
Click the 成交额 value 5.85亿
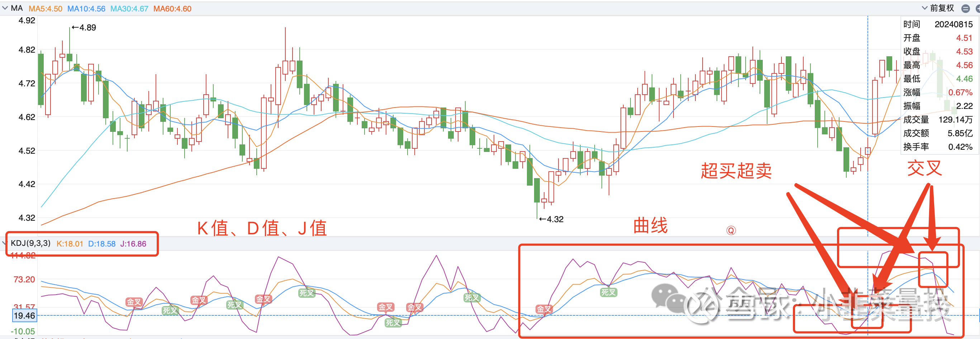point(960,133)
